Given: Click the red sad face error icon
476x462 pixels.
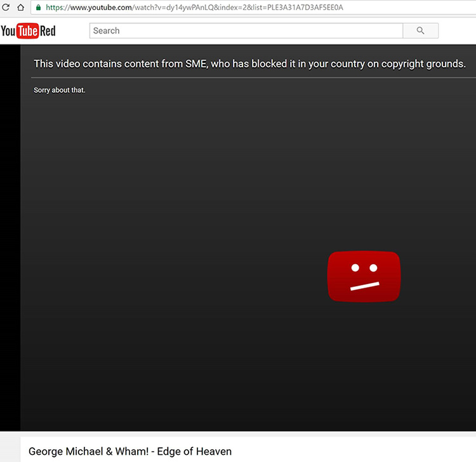Looking at the screenshot, I should point(364,277).
